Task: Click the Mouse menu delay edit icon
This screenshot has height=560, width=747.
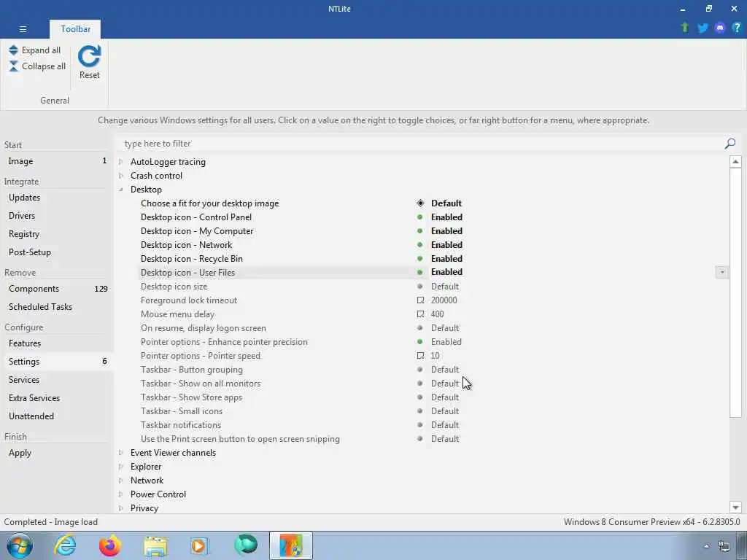Action: pyautogui.click(x=420, y=314)
